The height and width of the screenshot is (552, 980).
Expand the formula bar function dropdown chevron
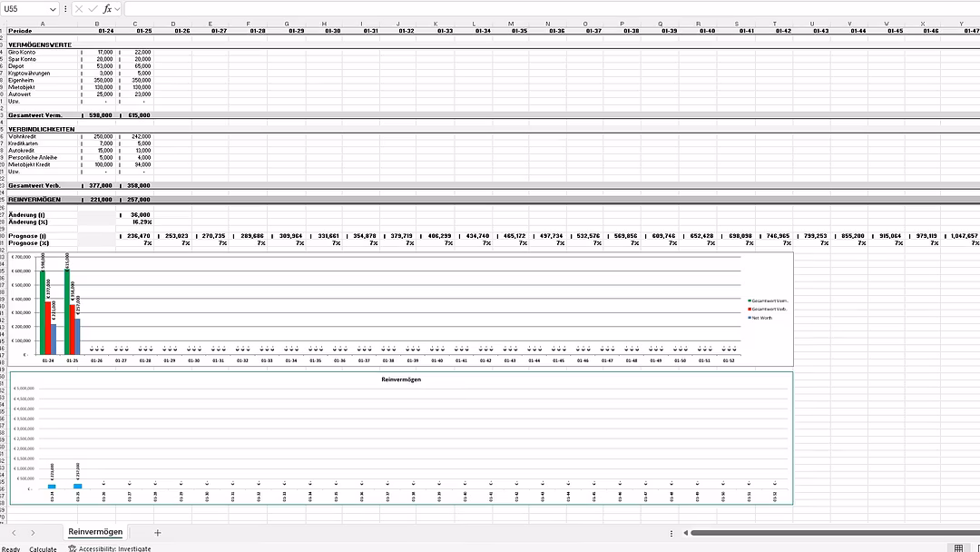click(x=118, y=8)
